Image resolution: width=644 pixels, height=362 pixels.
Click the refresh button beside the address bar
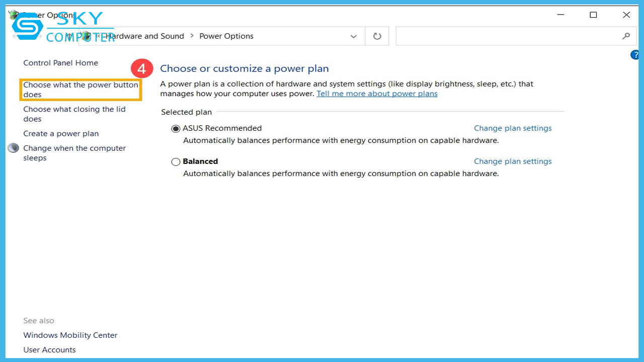coord(377,36)
